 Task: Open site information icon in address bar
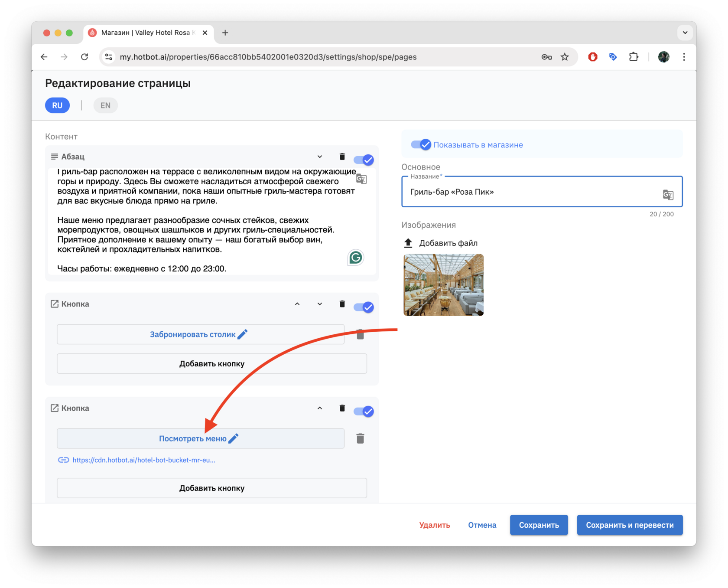coord(109,57)
